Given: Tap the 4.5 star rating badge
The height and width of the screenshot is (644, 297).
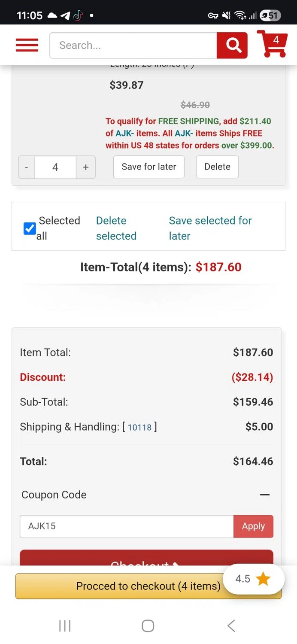Looking at the screenshot, I should pos(253,579).
